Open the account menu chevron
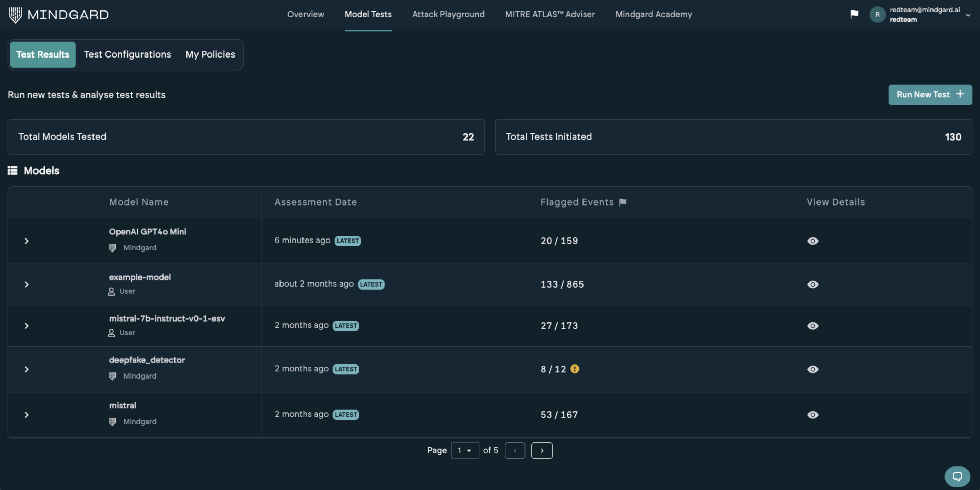 pos(968,15)
